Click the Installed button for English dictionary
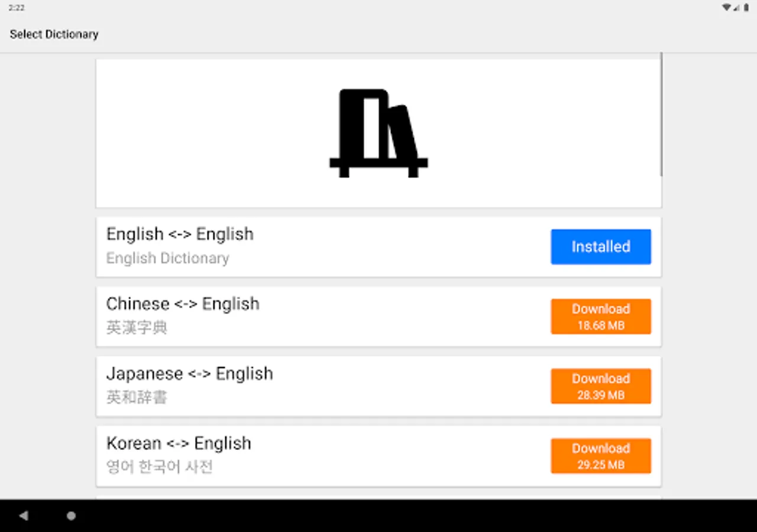This screenshot has width=757, height=532. point(601,246)
